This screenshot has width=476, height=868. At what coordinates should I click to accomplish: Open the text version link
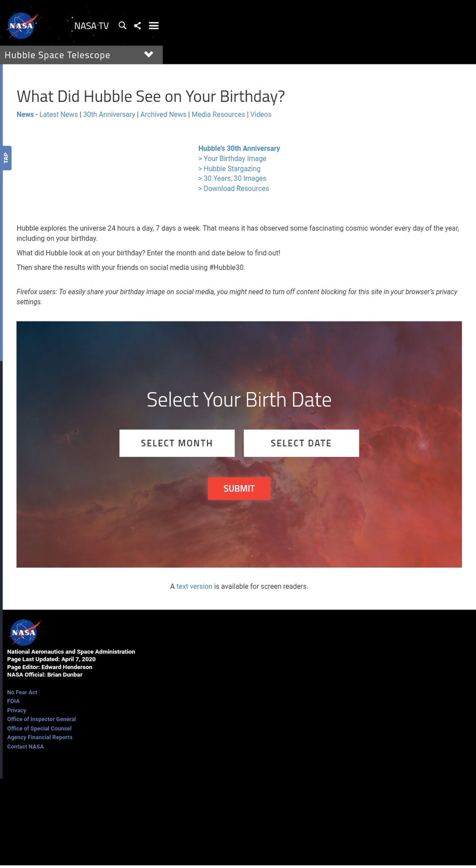tap(194, 586)
